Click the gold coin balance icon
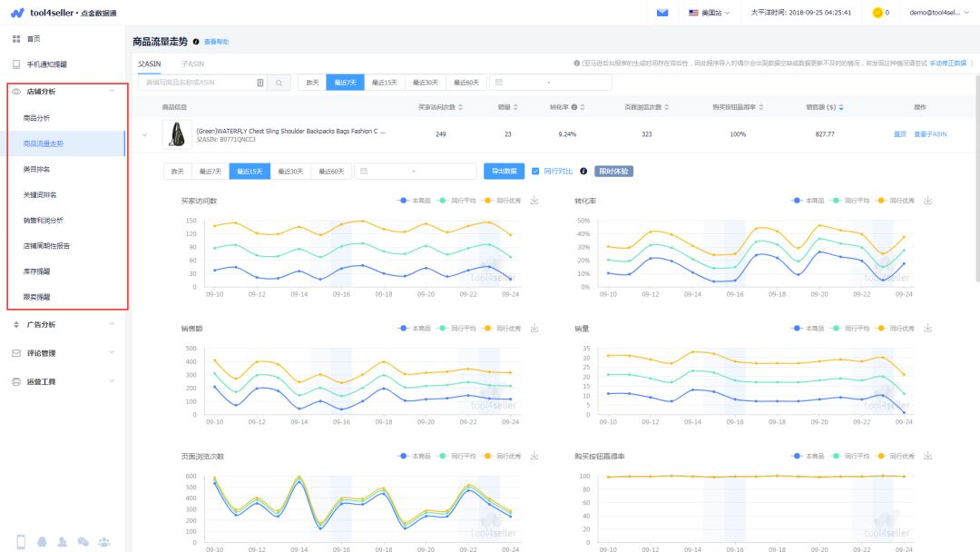The width and height of the screenshot is (980, 552). (x=877, y=13)
